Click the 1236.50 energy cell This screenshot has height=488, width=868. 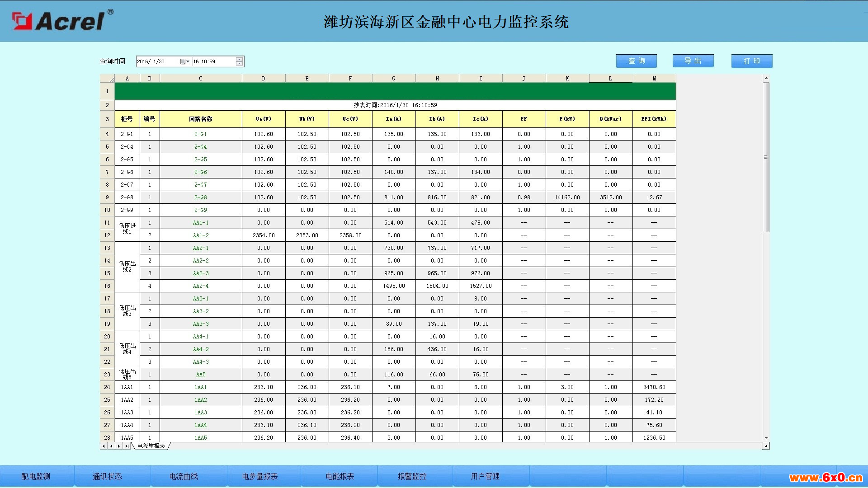tap(654, 437)
